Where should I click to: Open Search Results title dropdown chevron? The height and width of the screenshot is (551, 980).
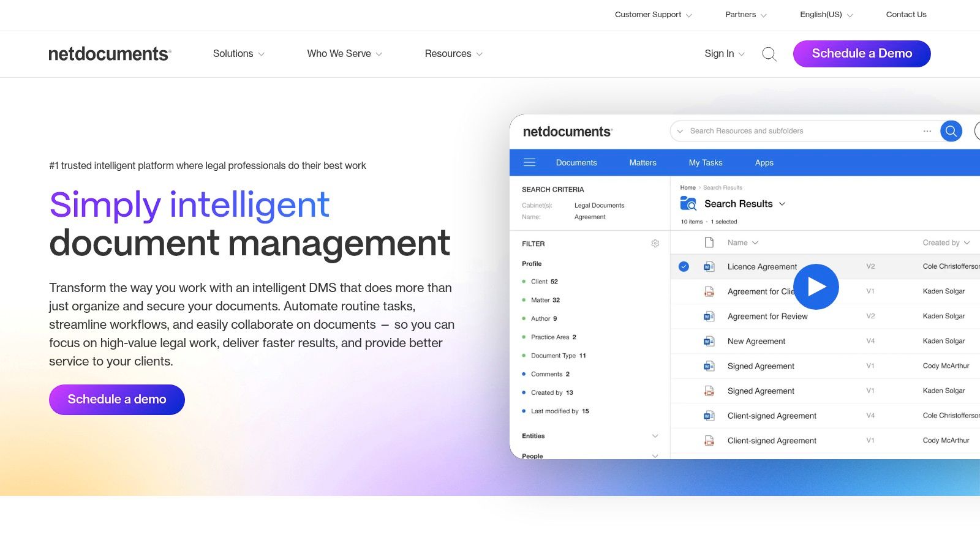(x=782, y=204)
